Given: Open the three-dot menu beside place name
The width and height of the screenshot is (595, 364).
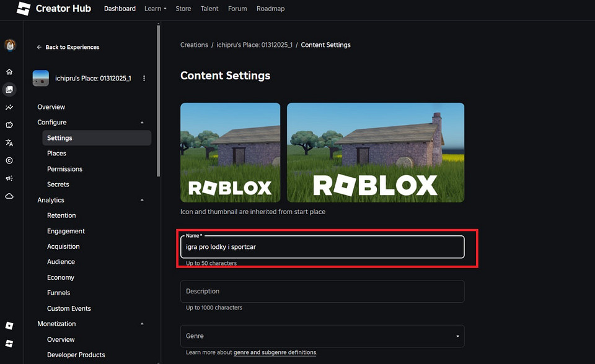Looking at the screenshot, I should point(144,79).
